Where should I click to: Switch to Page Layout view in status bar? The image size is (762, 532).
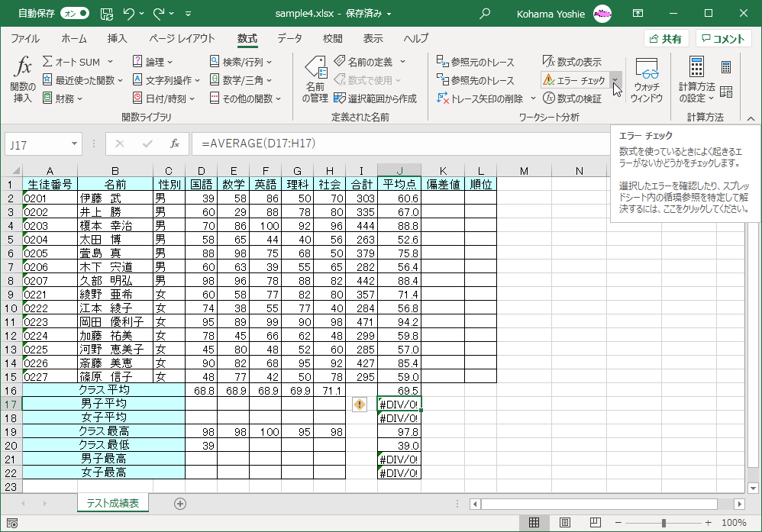pos(565,522)
